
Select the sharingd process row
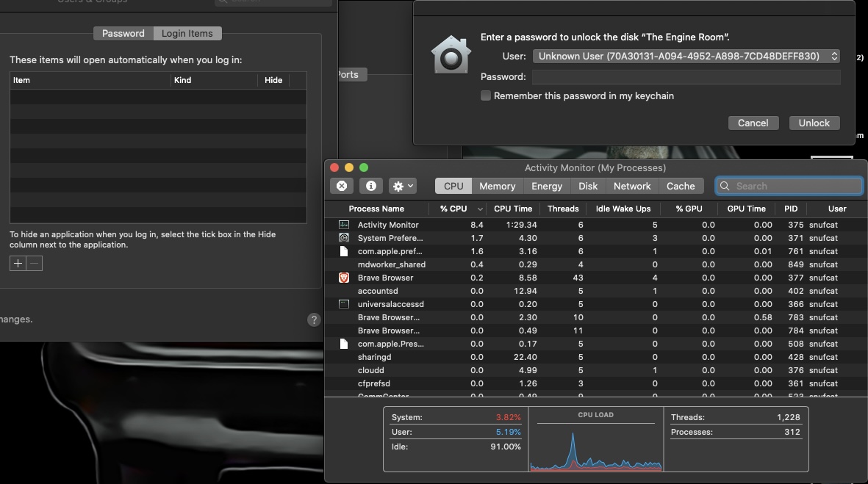pyautogui.click(x=596, y=357)
